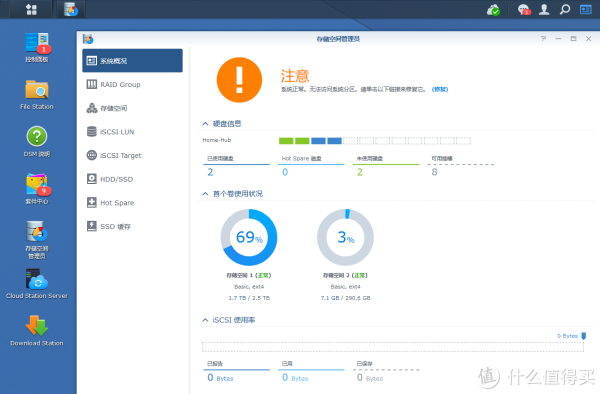Click the used disks count 2
Image resolution: width=600 pixels, height=394 pixels.
210,172
